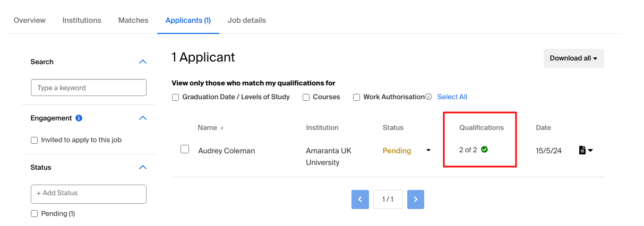644x226 pixels.
Task: Go to the previous page arrow
Action: 360,199
